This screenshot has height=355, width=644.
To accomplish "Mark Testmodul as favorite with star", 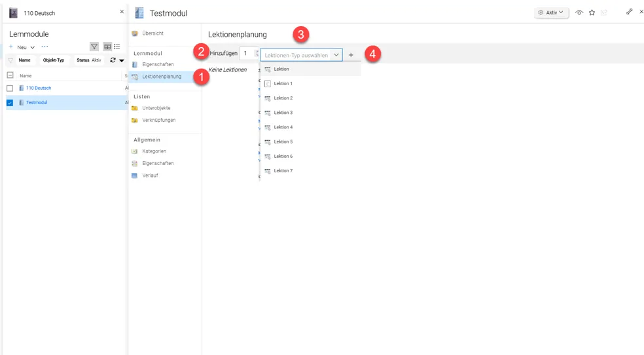I will tap(592, 12).
